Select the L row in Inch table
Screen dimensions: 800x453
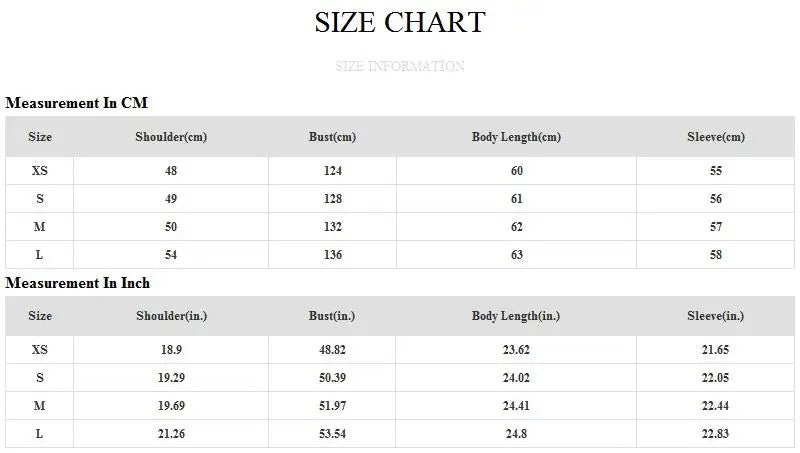pyautogui.click(x=40, y=434)
